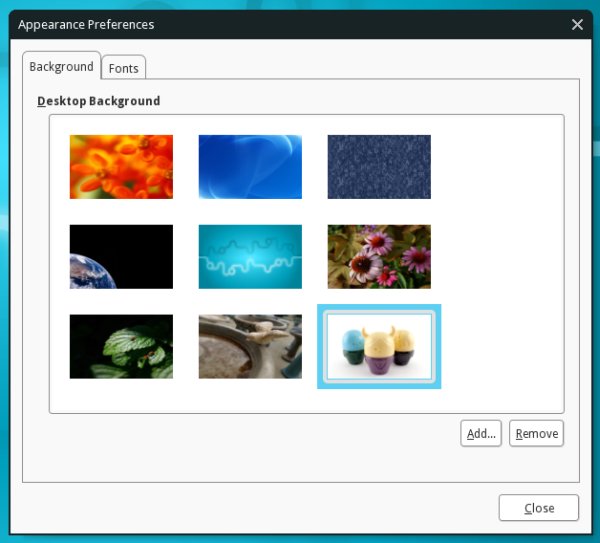Select the highlighted egg cups wallpaper
Viewport: 600px width, 543px height.
379,346
